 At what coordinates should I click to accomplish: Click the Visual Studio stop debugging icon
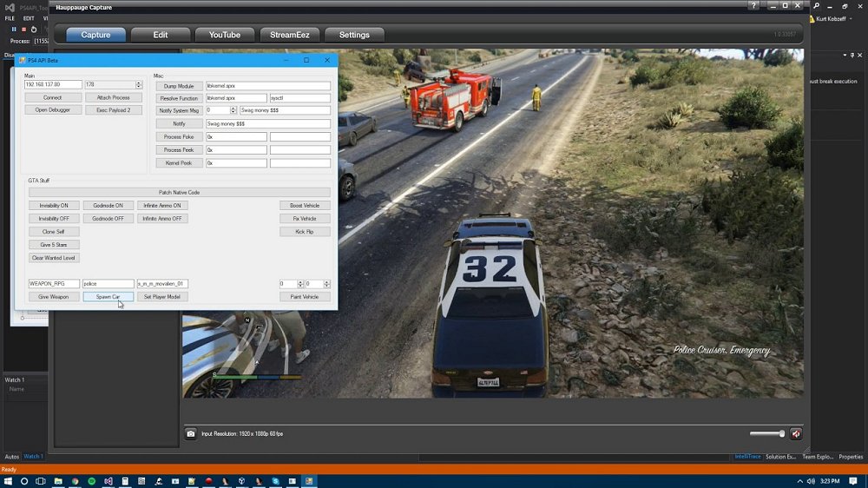pos(23,30)
